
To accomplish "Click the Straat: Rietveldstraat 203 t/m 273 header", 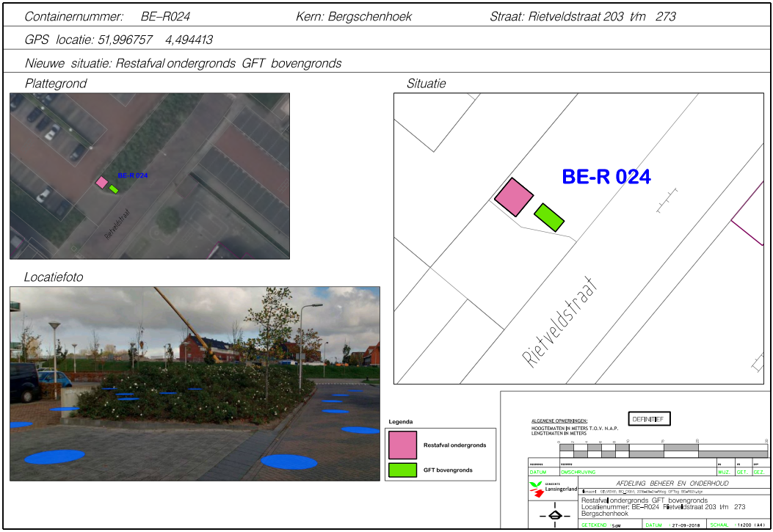I will pos(582,17).
